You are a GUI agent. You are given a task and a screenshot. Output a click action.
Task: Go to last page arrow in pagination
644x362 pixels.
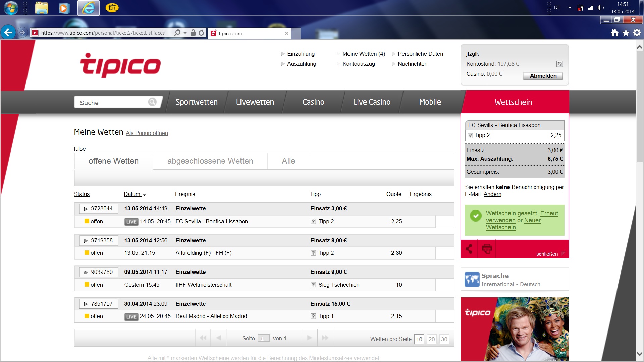[x=325, y=338]
